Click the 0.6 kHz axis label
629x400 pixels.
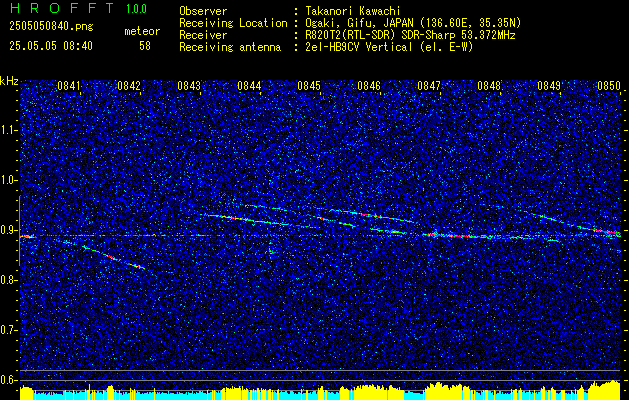(8, 380)
